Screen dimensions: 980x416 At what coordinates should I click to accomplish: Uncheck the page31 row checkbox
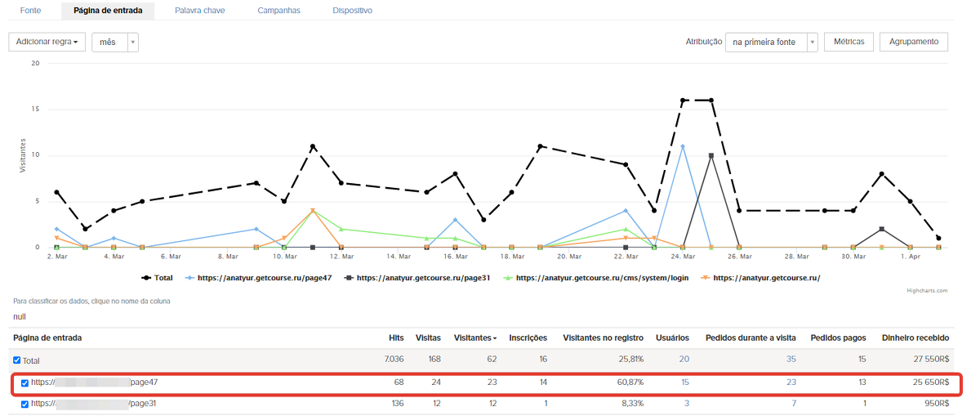24,404
